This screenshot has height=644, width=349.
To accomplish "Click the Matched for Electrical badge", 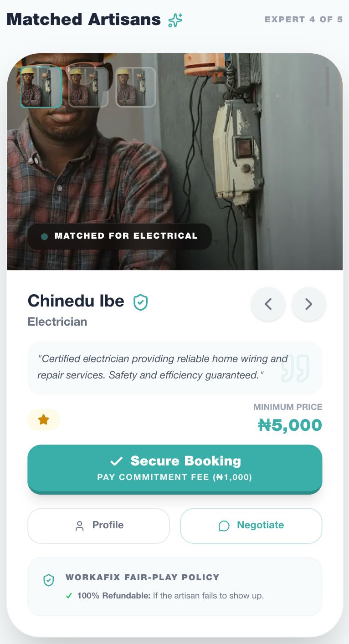I will 119,236.
